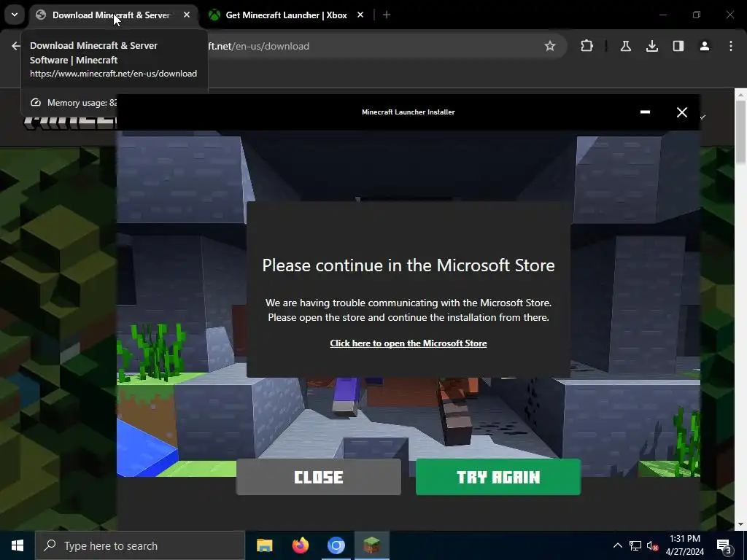747x560 pixels.
Task: Open the profile account icon
Action: (704, 46)
